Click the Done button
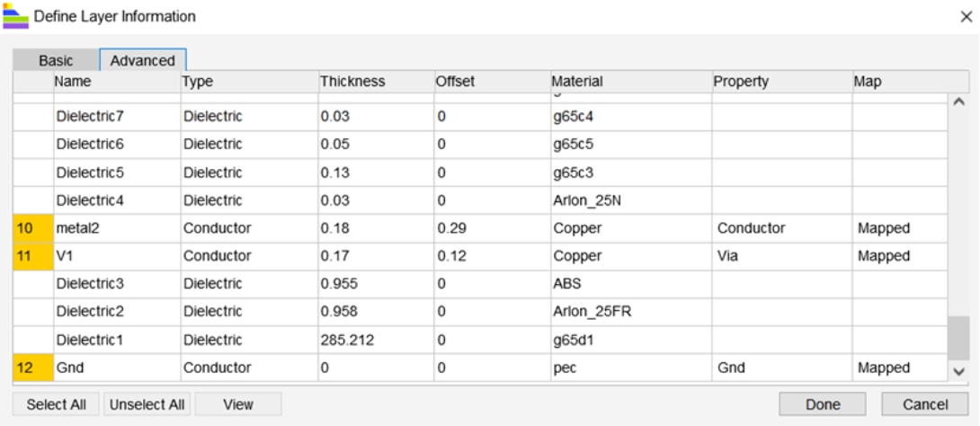This screenshot has width=980, height=426. pos(823,404)
